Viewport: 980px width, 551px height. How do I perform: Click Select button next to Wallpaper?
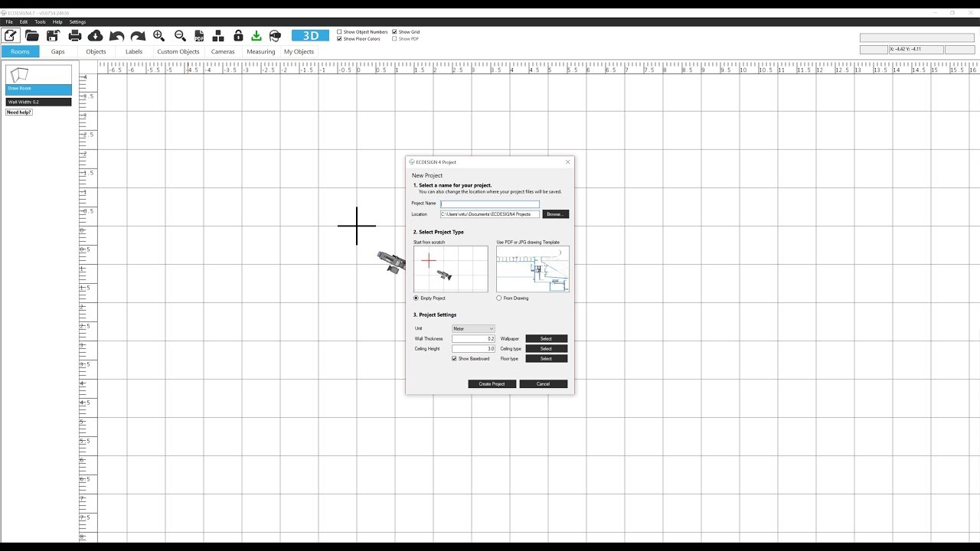pos(546,338)
